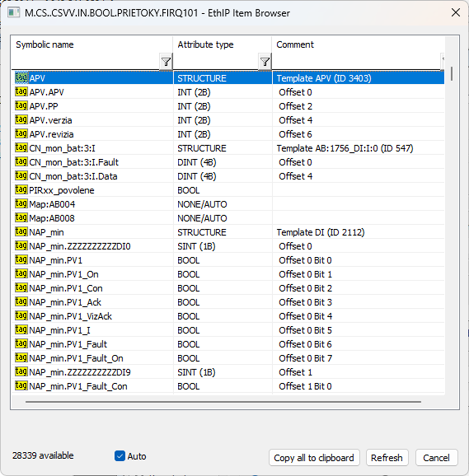Screen dimensions: 469x476
Task: Click the horizontal scrollbar under the list
Action: coord(223,402)
